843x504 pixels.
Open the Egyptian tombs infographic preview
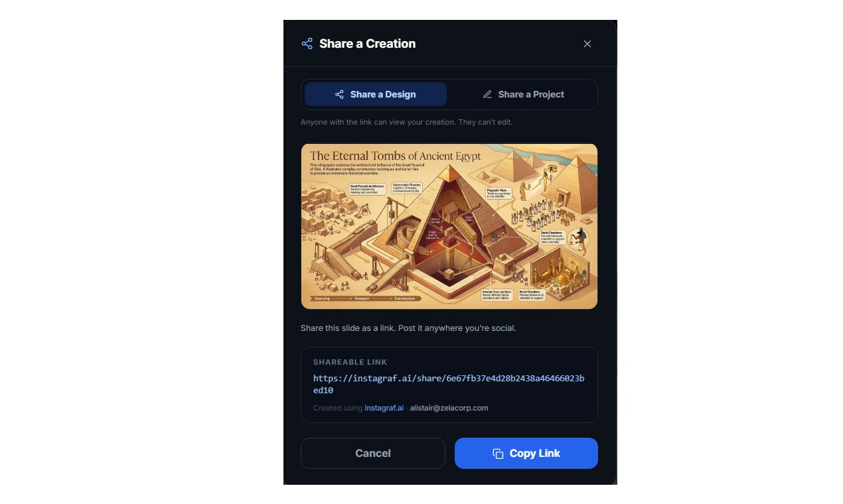point(449,226)
